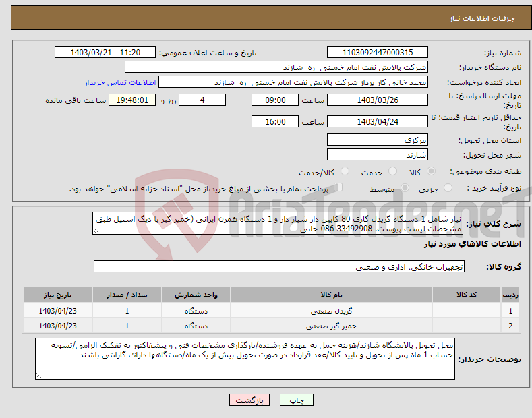Click the delivery city field شازند
Screen dimensions: 532x418
[378, 154]
